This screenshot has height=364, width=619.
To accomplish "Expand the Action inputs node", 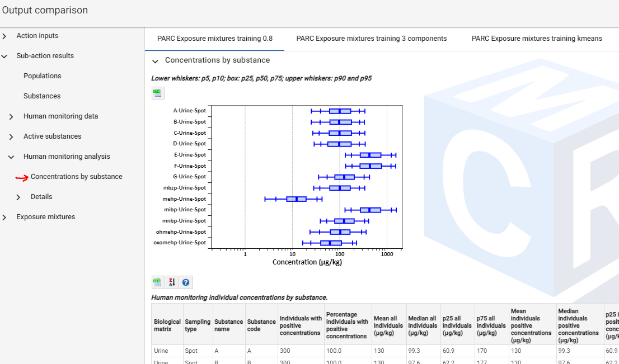I will click(4, 36).
